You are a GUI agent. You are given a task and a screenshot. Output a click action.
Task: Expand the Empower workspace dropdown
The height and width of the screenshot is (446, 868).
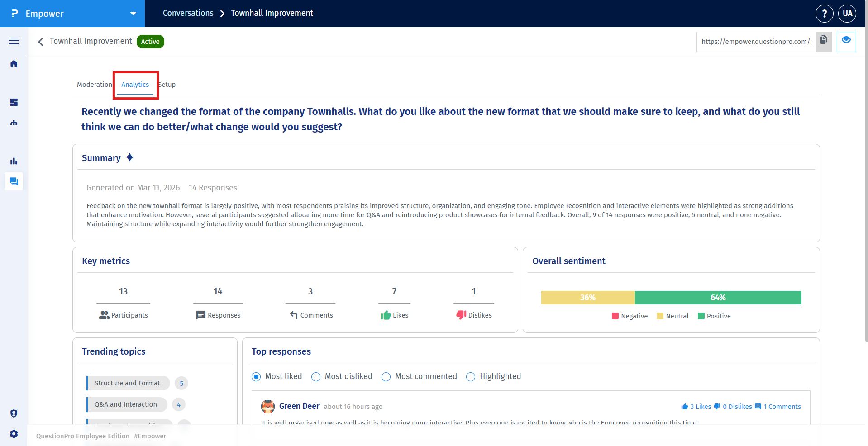point(132,14)
